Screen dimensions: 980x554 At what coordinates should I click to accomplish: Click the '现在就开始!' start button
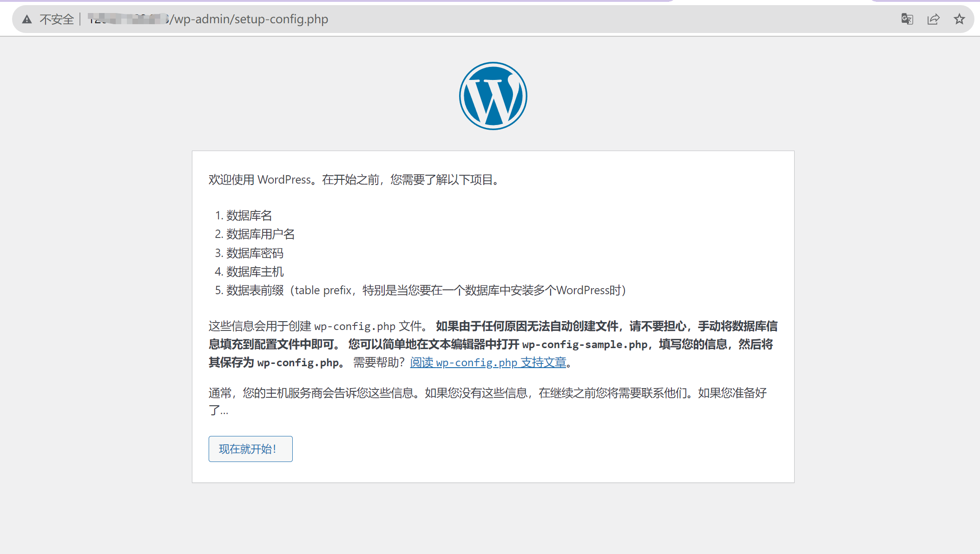click(x=250, y=449)
